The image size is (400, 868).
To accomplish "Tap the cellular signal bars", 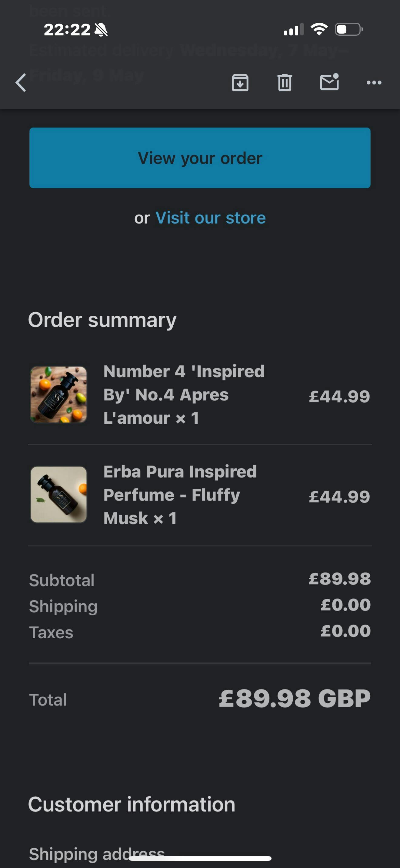I will (x=293, y=30).
